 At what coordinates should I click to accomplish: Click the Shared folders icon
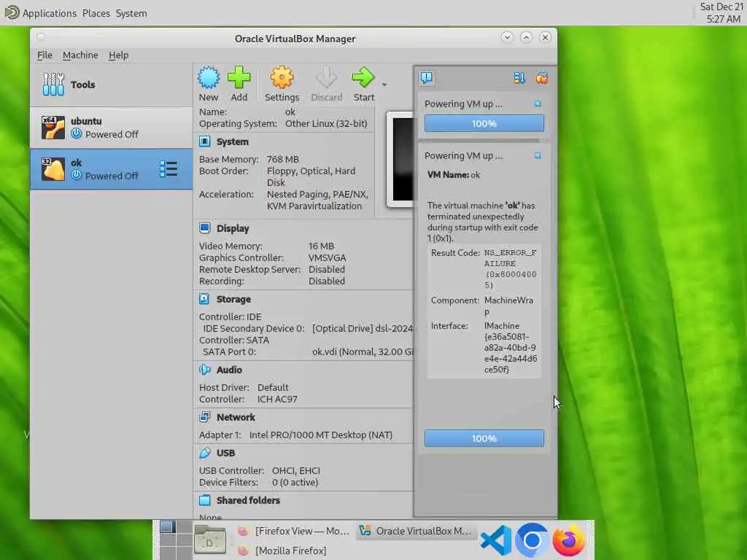tap(204, 500)
